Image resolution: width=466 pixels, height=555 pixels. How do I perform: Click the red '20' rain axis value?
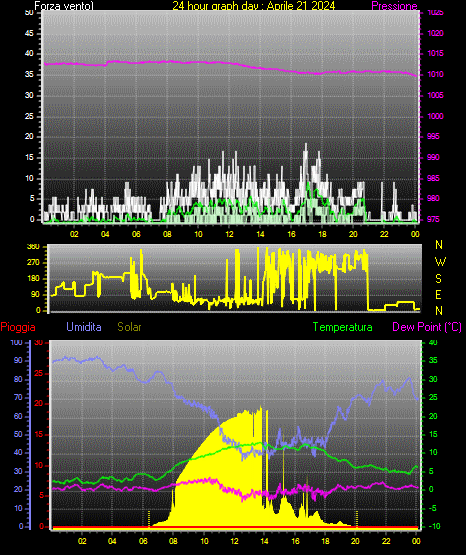click(39, 404)
